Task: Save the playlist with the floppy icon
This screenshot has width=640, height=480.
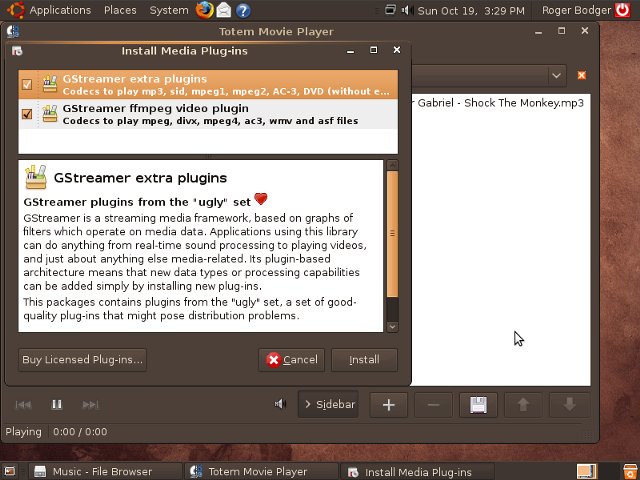Action: tap(478, 405)
